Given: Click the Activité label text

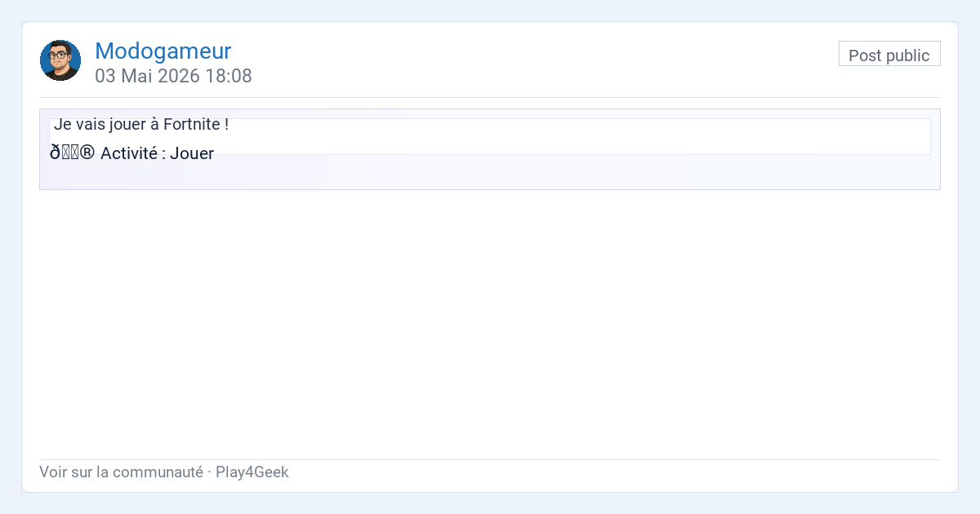Looking at the screenshot, I should (x=128, y=153).
